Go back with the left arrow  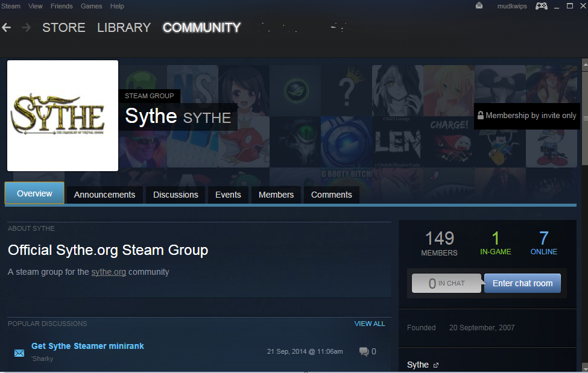click(7, 27)
